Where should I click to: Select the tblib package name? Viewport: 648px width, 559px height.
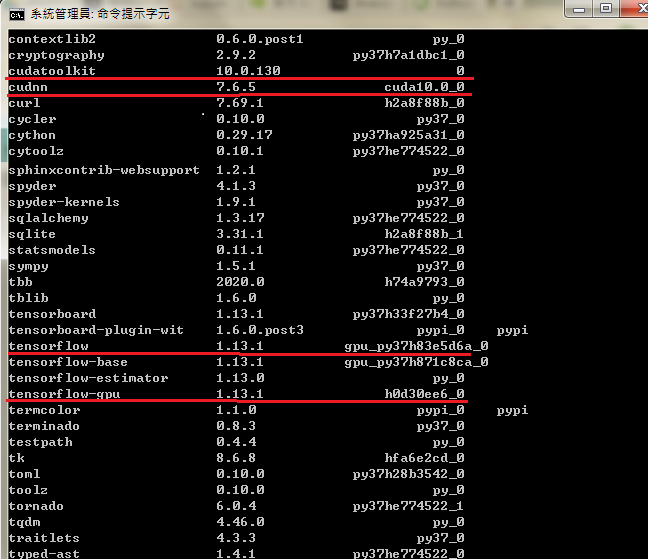click(x=28, y=298)
